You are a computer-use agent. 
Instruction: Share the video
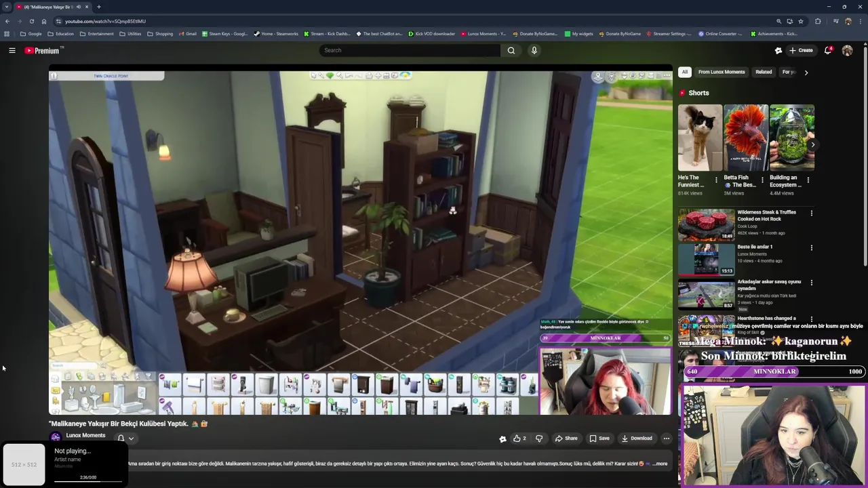[566, 439]
